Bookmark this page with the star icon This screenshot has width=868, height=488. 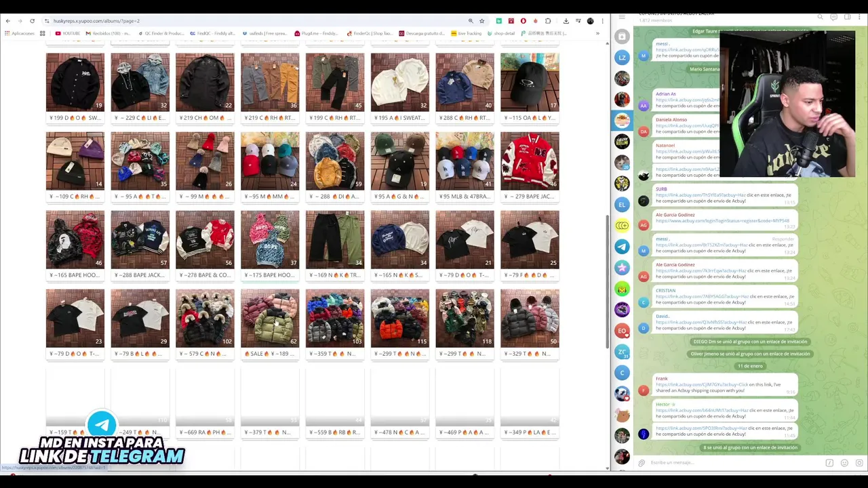(x=482, y=21)
